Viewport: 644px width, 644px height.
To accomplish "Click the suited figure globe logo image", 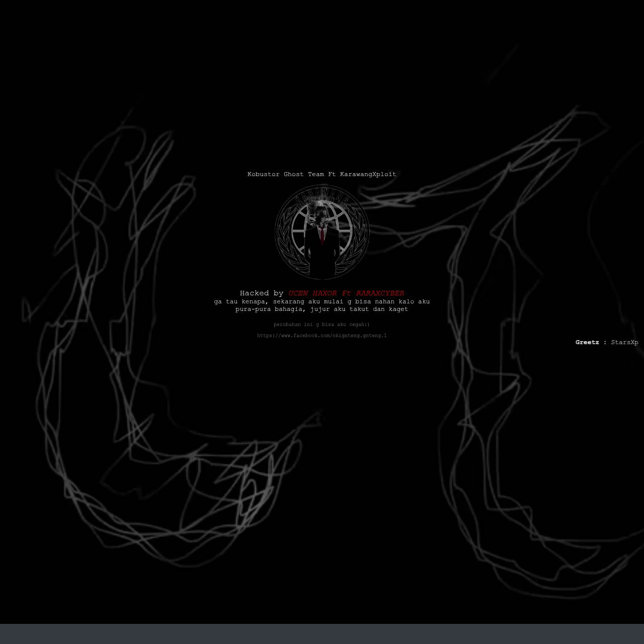I will pyautogui.click(x=322, y=232).
